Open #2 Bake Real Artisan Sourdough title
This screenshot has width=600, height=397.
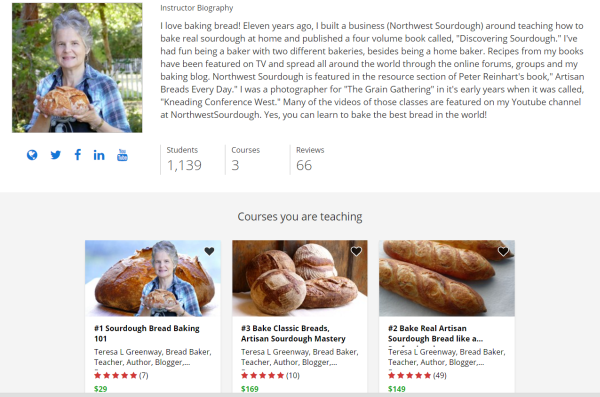point(435,333)
